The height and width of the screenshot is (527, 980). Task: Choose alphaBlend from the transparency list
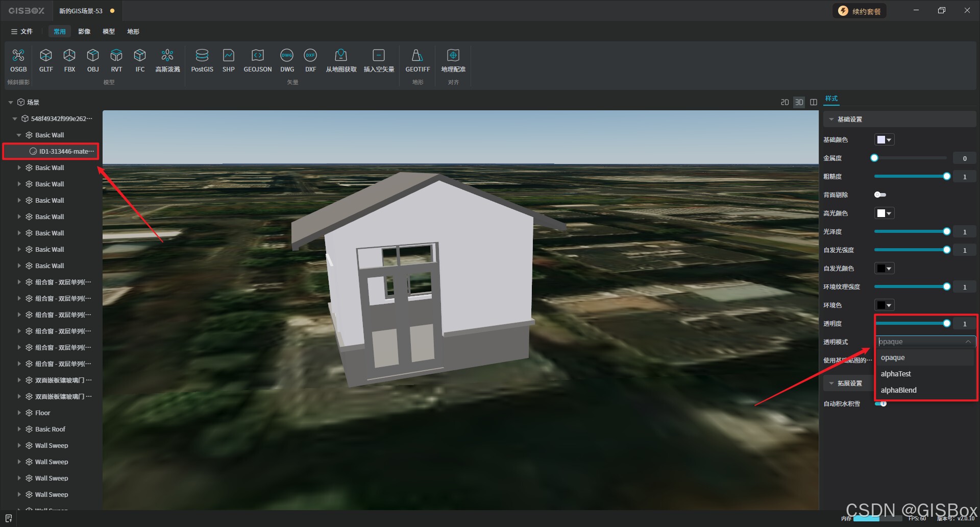pyautogui.click(x=925, y=390)
